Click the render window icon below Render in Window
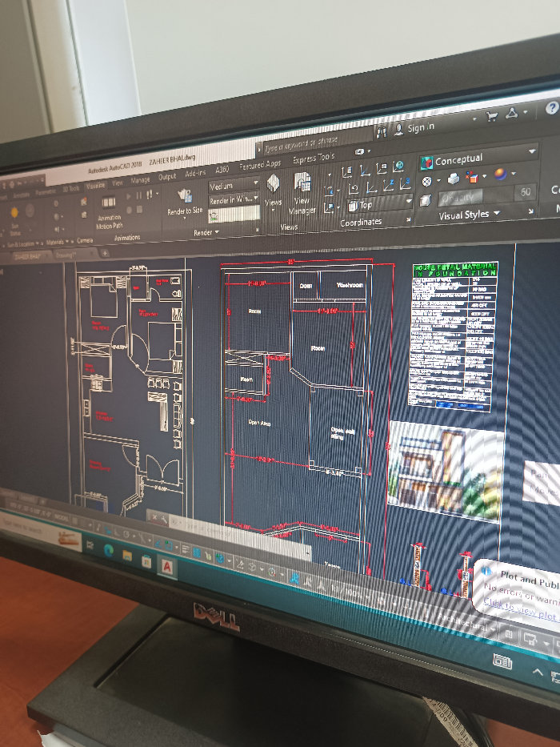Screen dimensions: 560x747 214,217
